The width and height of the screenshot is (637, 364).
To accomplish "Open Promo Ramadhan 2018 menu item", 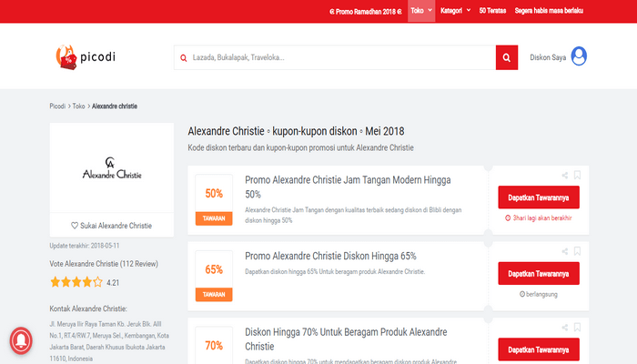I will pyautogui.click(x=366, y=12).
